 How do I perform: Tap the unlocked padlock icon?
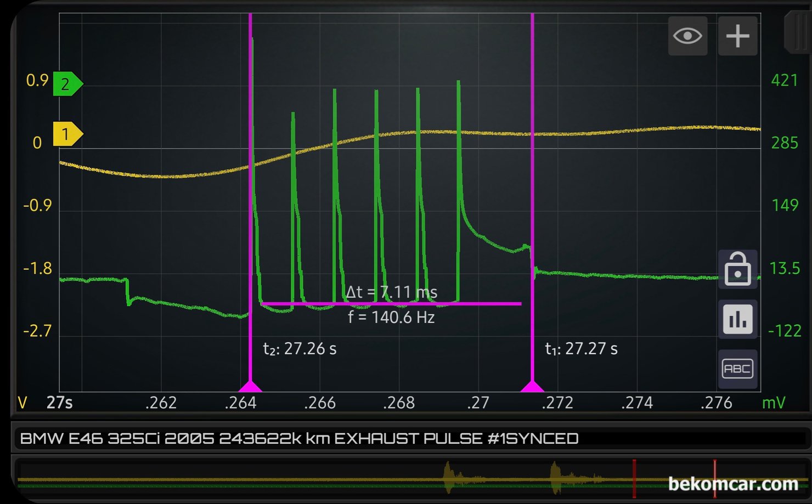pos(737,269)
